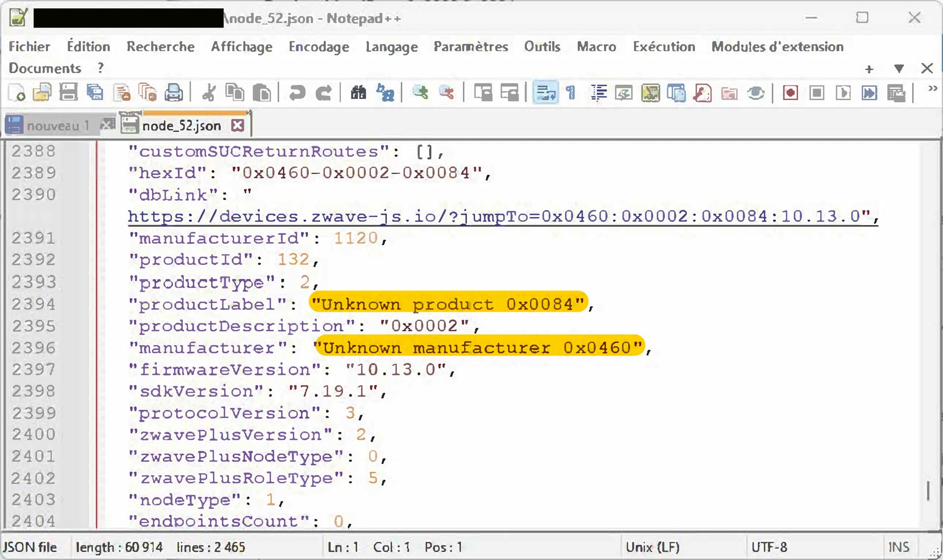Open the Macro menu
The height and width of the screenshot is (560, 943).
coord(596,47)
